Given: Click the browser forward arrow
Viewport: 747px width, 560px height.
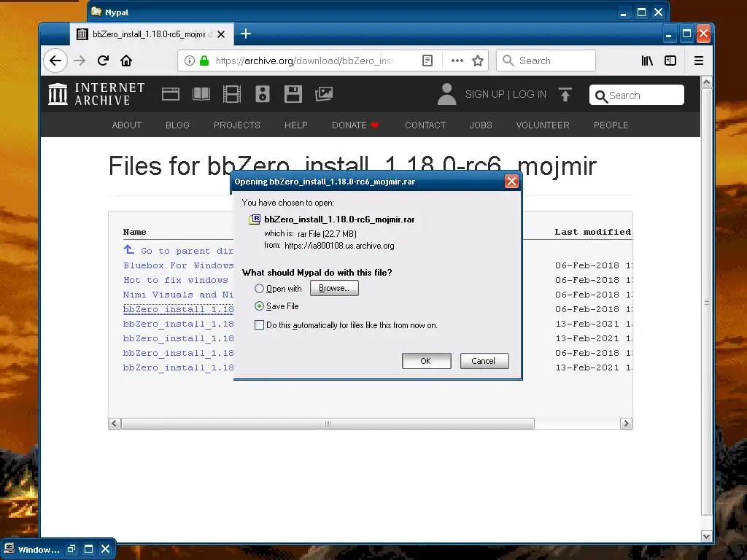Looking at the screenshot, I should (80, 61).
